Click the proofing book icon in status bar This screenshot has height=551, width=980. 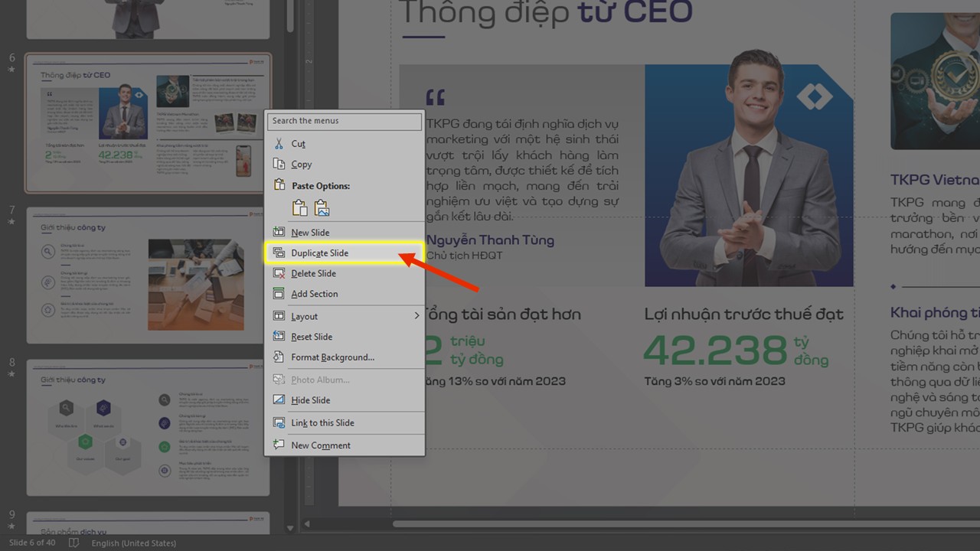(73, 543)
